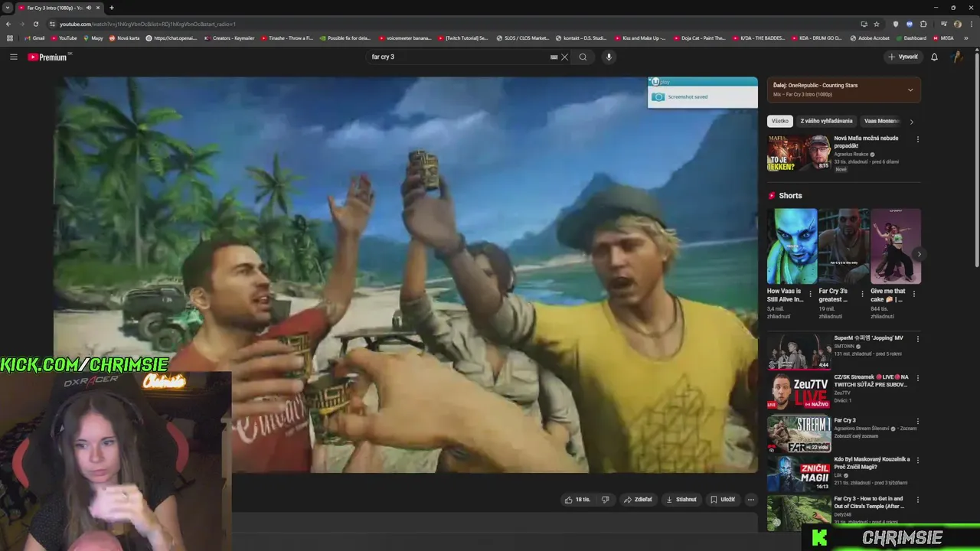The height and width of the screenshot is (551, 980).
Task: Open YouTube notifications bell
Action: tap(934, 57)
